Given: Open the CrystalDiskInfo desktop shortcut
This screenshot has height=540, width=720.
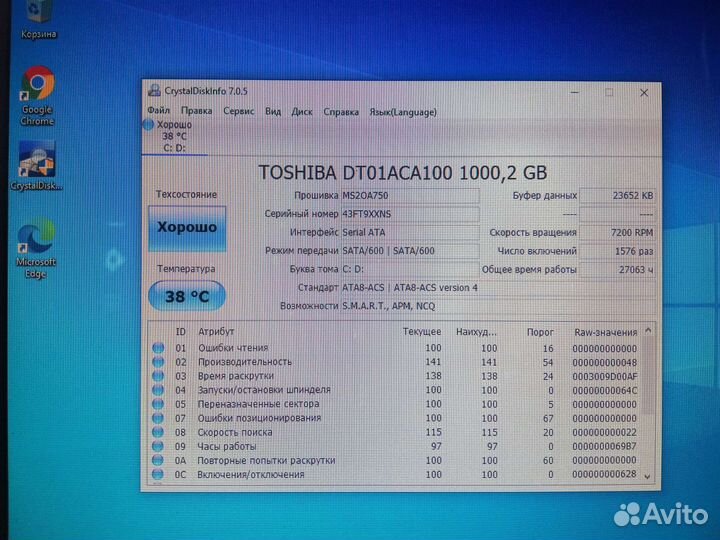Looking at the screenshot, I should point(37,166).
